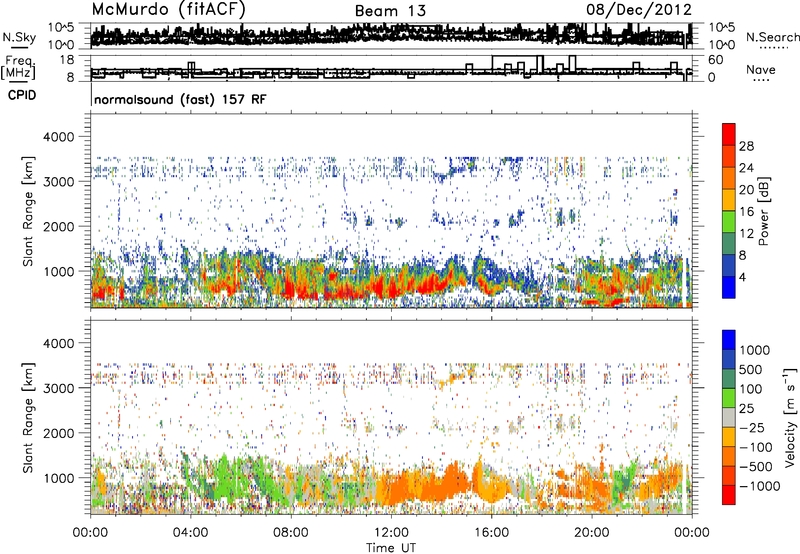This screenshot has height=554, width=800.
Task: Click the '60' Nave axis tick
Action: pyautogui.click(x=715, y=60)
